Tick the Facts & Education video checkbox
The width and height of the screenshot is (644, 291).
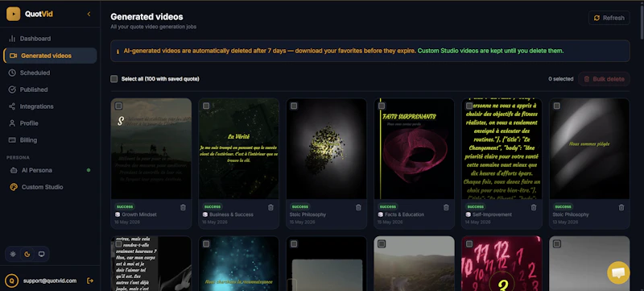point(381,106)
